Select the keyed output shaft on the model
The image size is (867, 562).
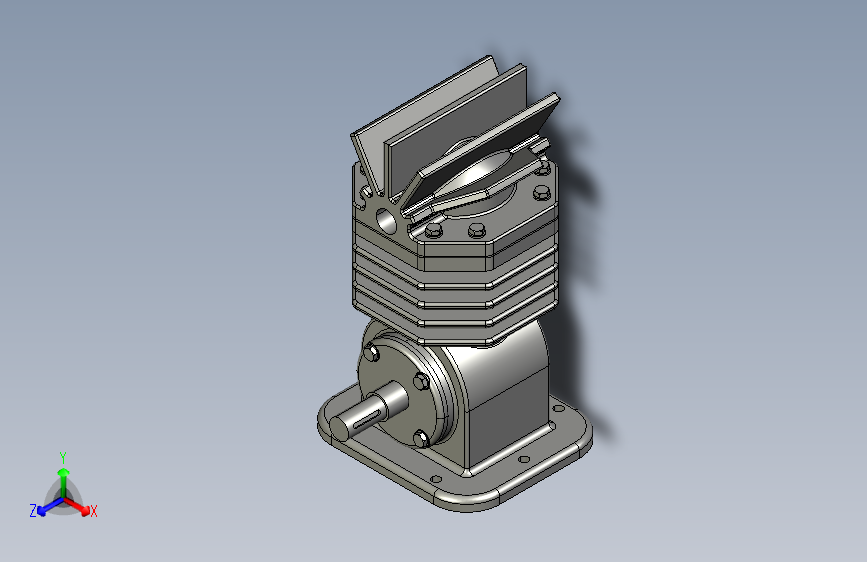(x=369, y=411)
